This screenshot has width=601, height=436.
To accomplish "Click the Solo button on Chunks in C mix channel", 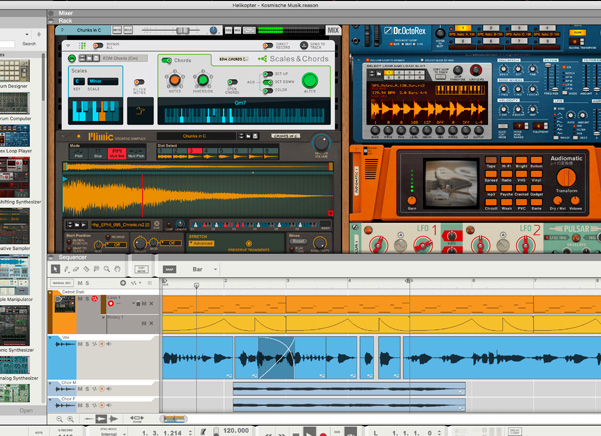I will 128,30.
